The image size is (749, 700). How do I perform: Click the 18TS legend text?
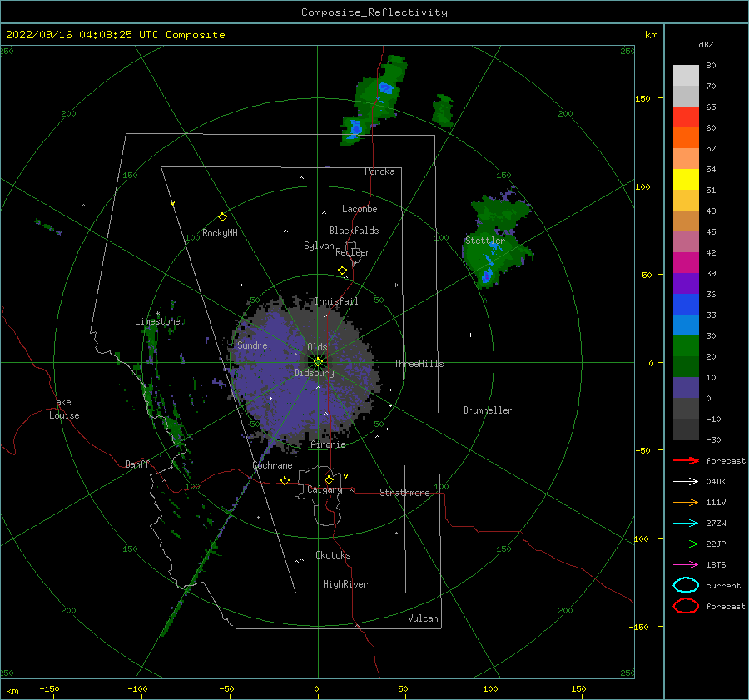[x=716, y=565]
